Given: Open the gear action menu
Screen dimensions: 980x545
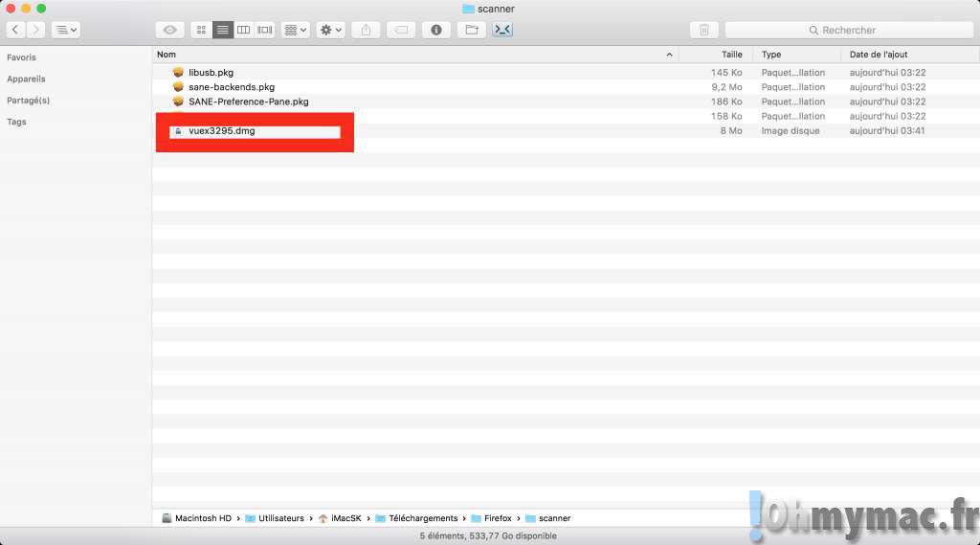Looking at the screenshot, I should point(330,30).
